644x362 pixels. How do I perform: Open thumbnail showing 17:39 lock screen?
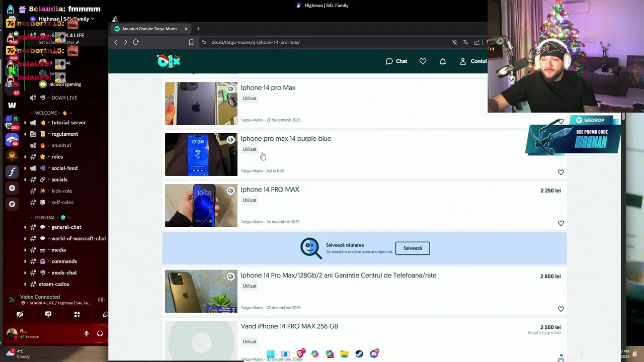201,154
